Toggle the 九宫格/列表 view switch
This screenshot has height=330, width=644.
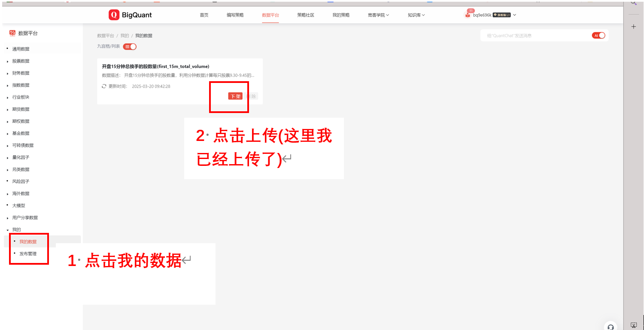click(x=130, y=46)
